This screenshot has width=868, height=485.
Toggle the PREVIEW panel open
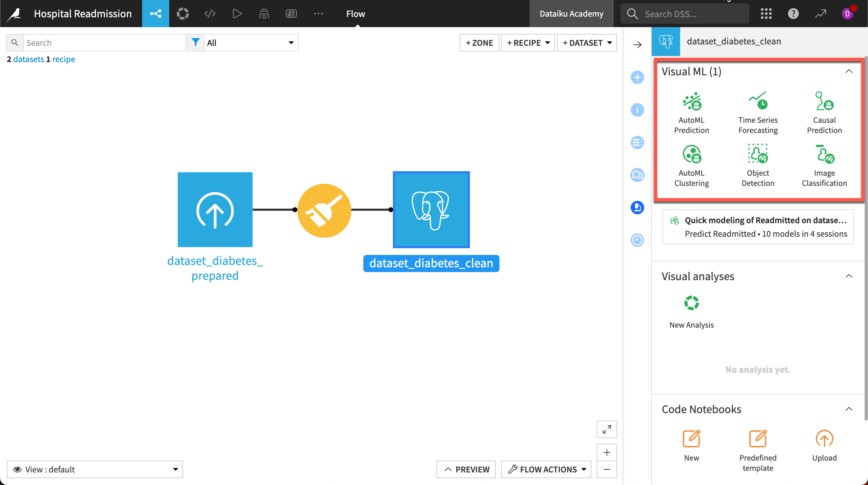click(466, 469)
